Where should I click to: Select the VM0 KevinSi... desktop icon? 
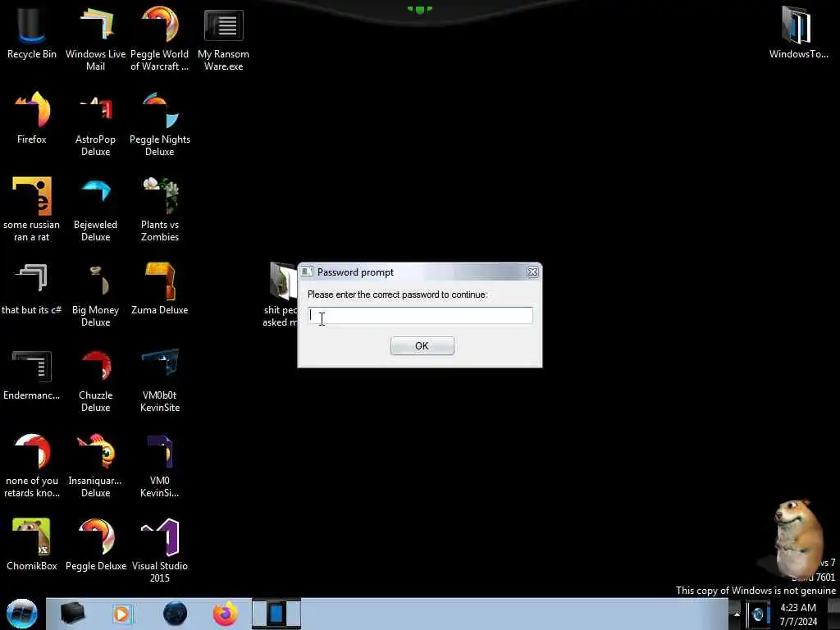[x=160, y=466]
